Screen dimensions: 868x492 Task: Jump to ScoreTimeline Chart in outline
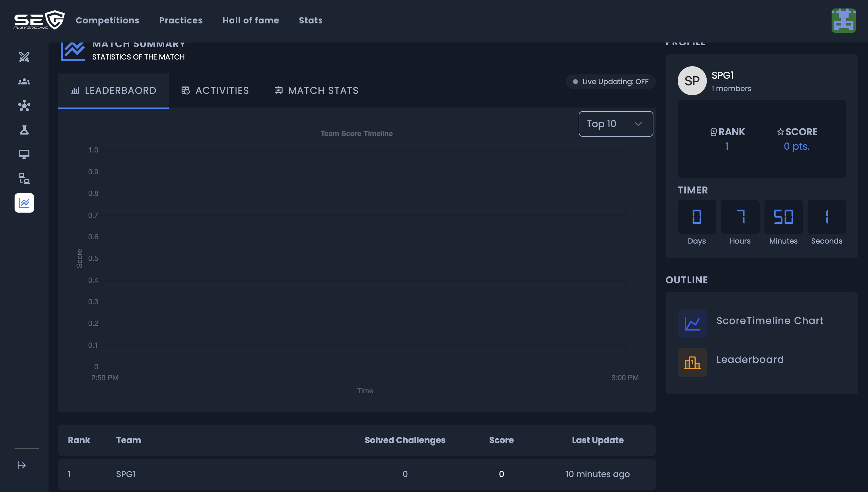click(x=769, y=321)
